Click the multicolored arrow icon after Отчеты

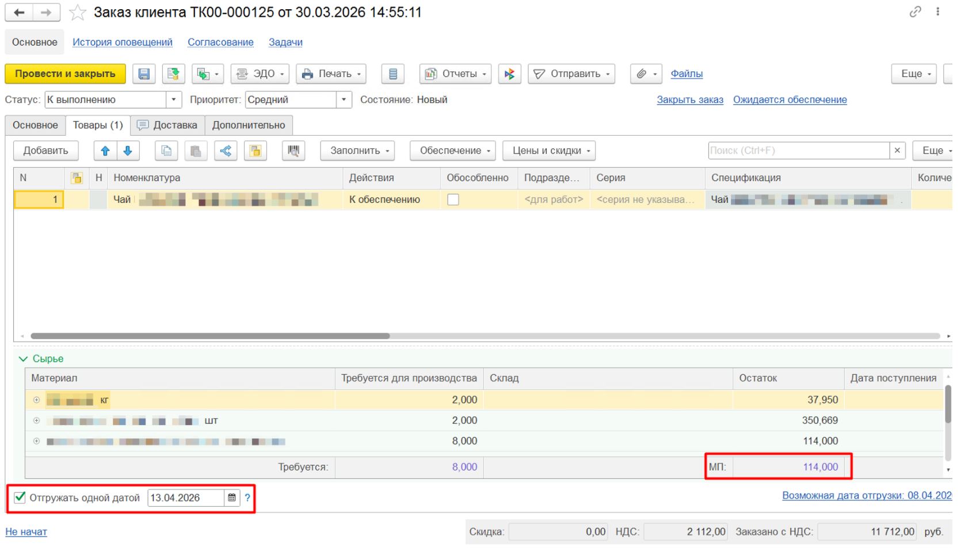click(509, 74)
